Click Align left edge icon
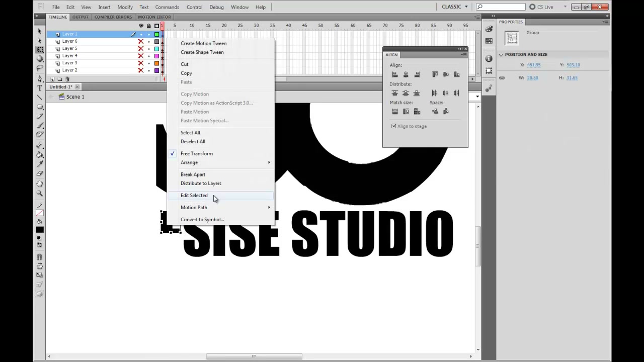This screenshot has height=362, width=644. 395,74
